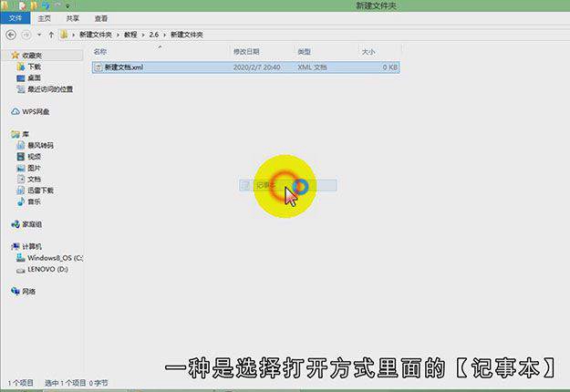
Task: Click the 家庭组 icon
Action: pos(16,224)
